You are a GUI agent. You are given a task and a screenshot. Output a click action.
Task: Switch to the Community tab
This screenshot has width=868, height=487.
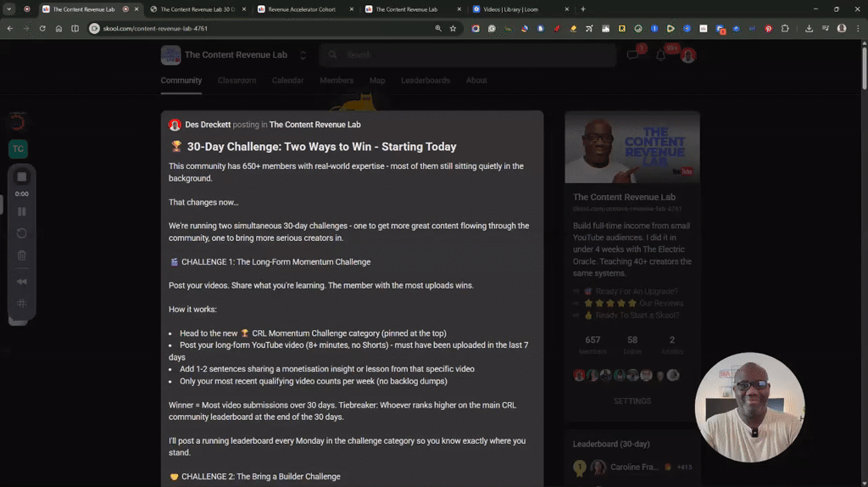pos(181,81)
